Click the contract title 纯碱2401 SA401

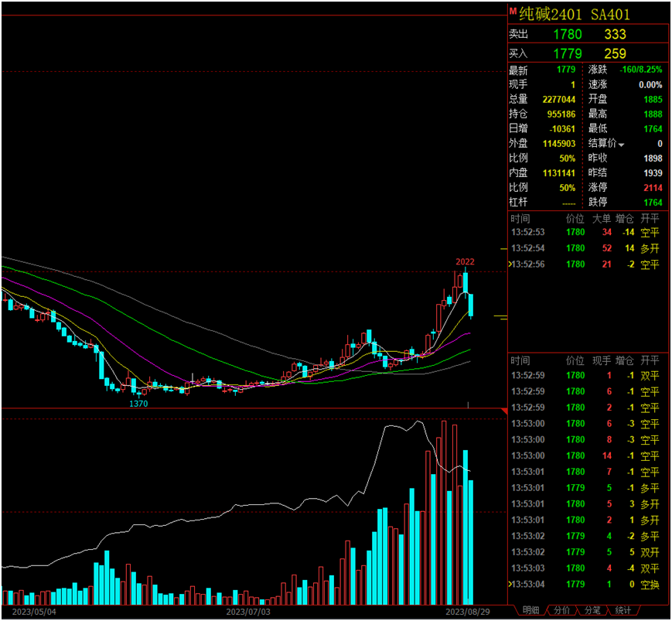pyautogui.click(x=575, y=13)
